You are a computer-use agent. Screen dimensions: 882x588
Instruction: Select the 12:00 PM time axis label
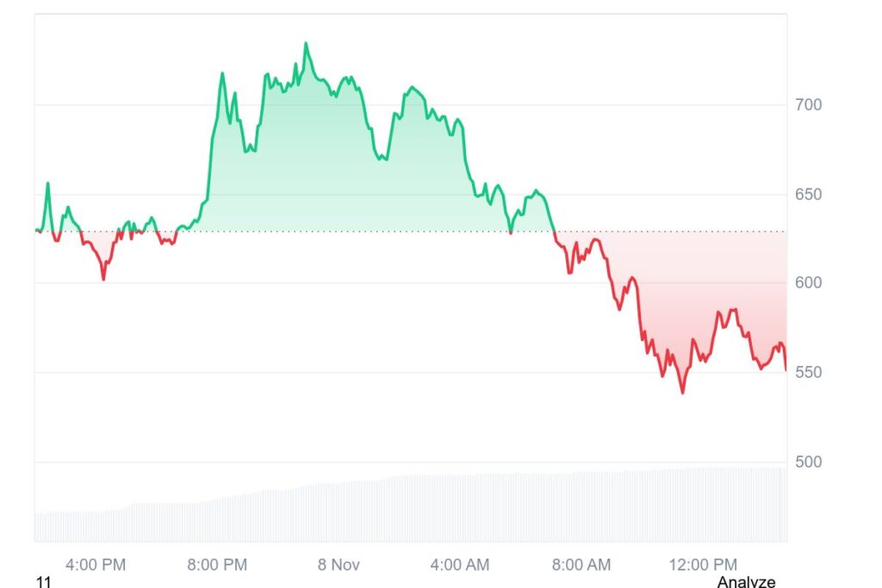coord(702,565)
